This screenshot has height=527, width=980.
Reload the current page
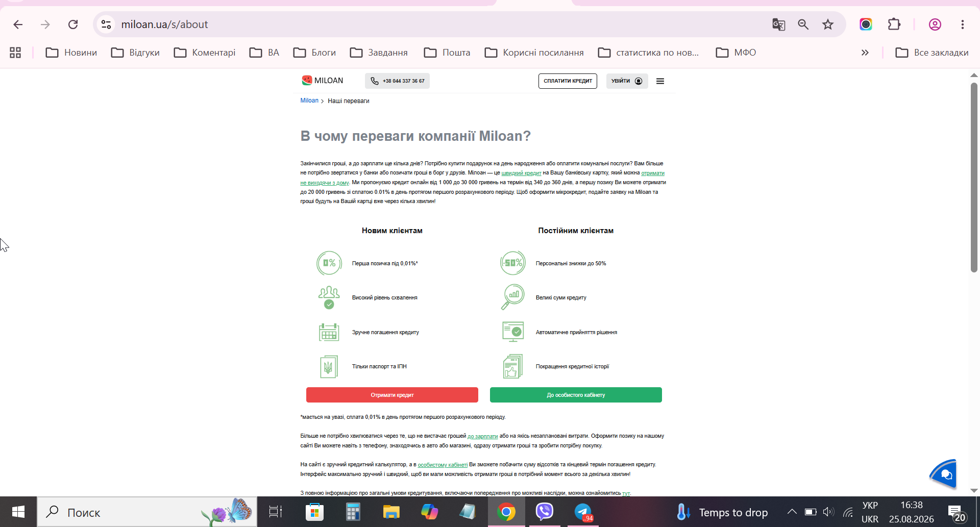[73, 24]
